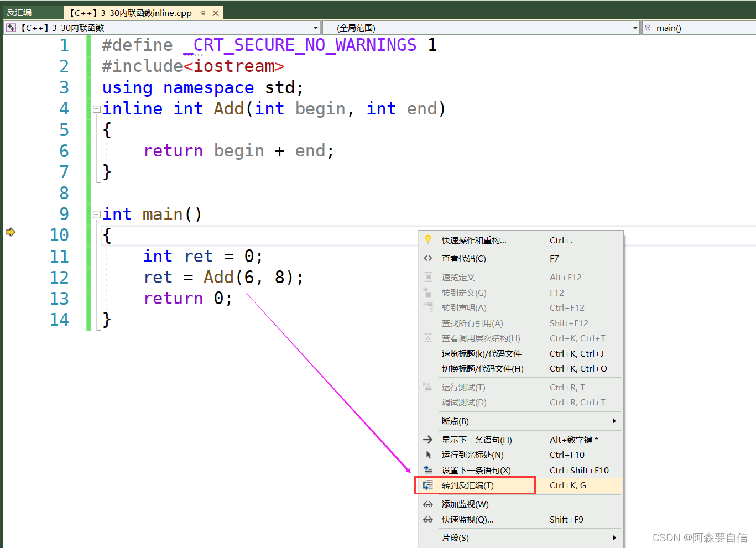The height and width of the screenshot is (548, 756).
Task: Click line number 6 in gutter
Action: pyautogui.click(x=64, y=151)
